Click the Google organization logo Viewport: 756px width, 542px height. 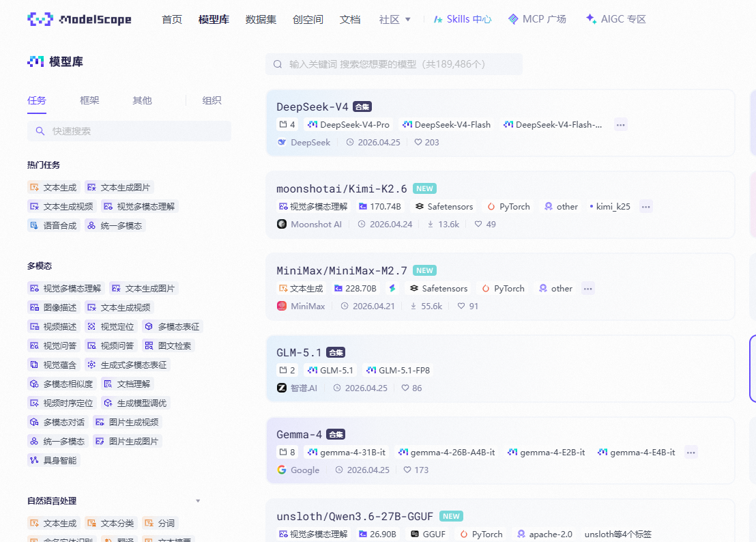click(x=282, y=470)
